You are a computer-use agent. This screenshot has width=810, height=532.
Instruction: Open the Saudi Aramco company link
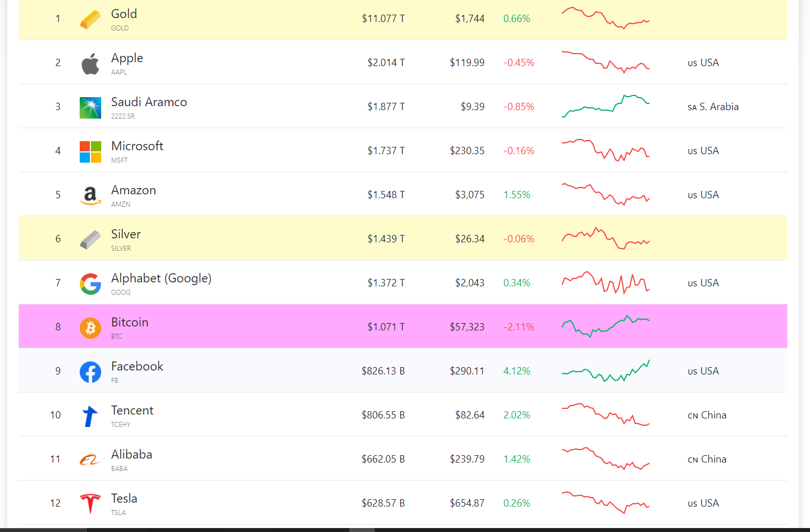click(149, 102)
